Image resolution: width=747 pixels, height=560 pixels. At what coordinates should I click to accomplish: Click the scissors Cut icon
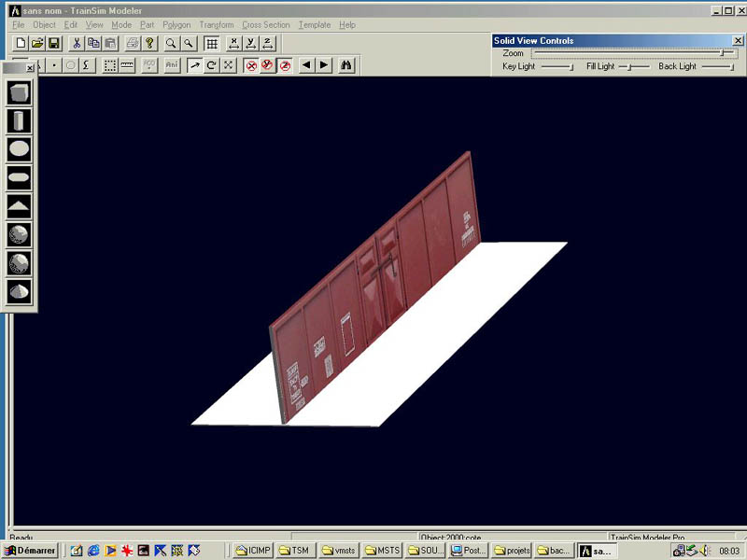click(x=77, y=44)
